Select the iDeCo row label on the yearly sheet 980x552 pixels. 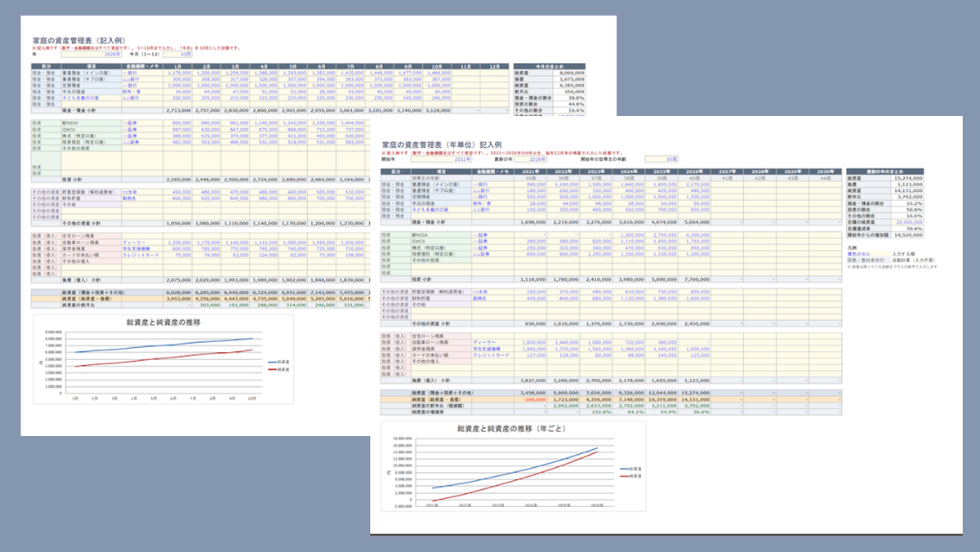point(442,241)
